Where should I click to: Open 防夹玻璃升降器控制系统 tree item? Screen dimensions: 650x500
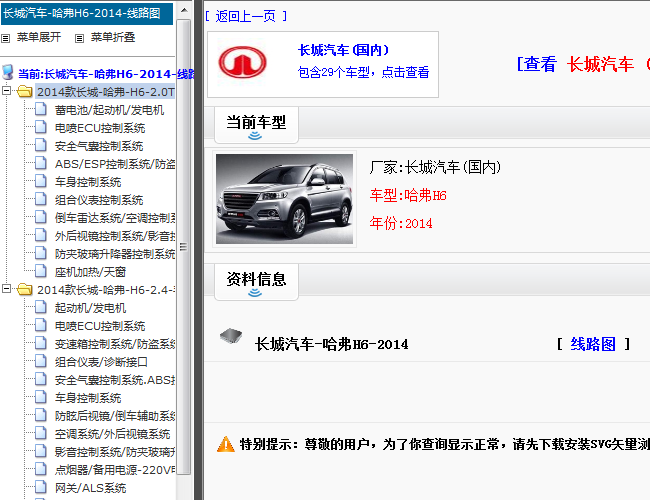pyautogui.click(x=115, y=254)
